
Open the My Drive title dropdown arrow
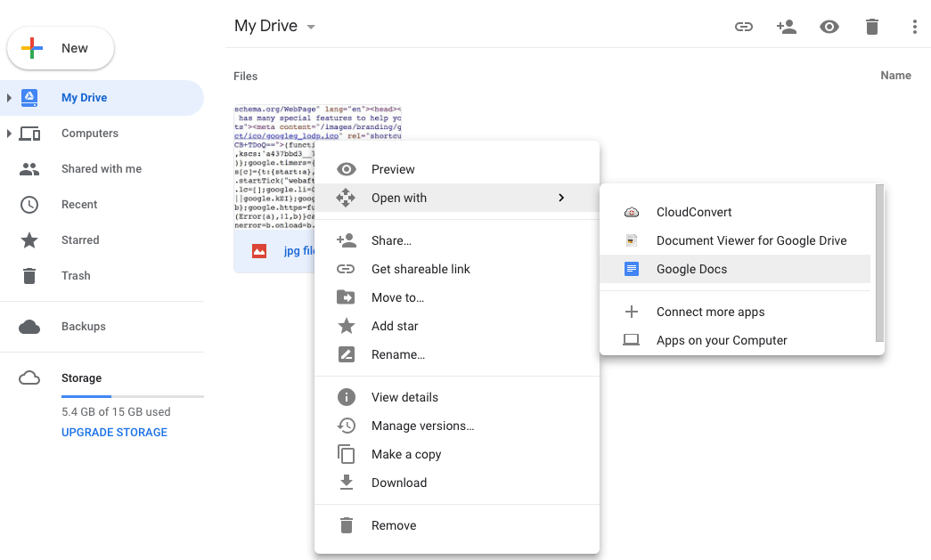click(311, 27)
